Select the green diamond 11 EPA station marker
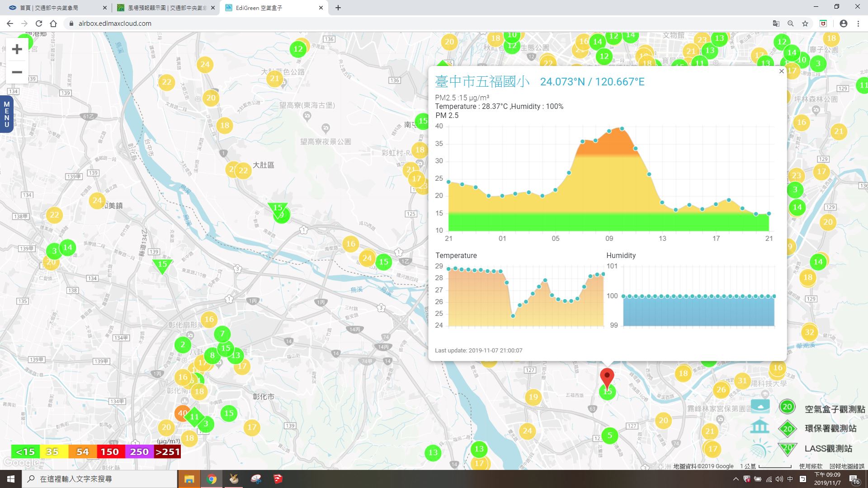This screenshot has width=868, height=488. pos(194,417)
